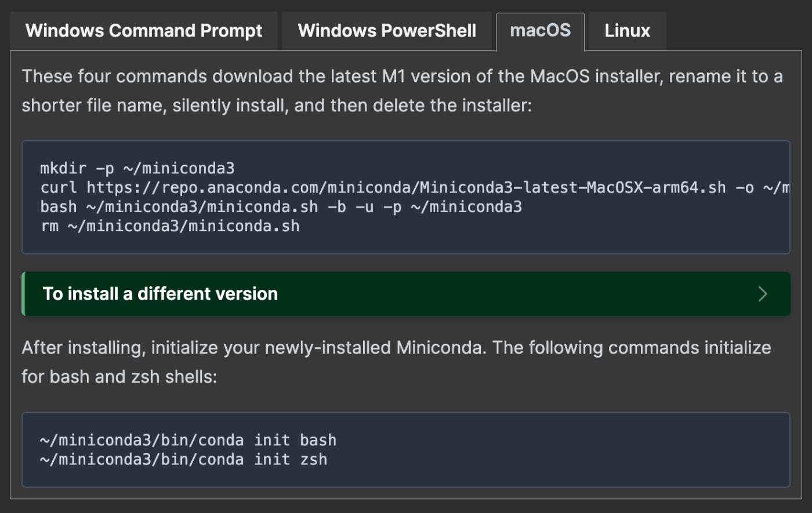Select the macOS tab
This screenshot has width=812, height=513.
coord(540,31)
